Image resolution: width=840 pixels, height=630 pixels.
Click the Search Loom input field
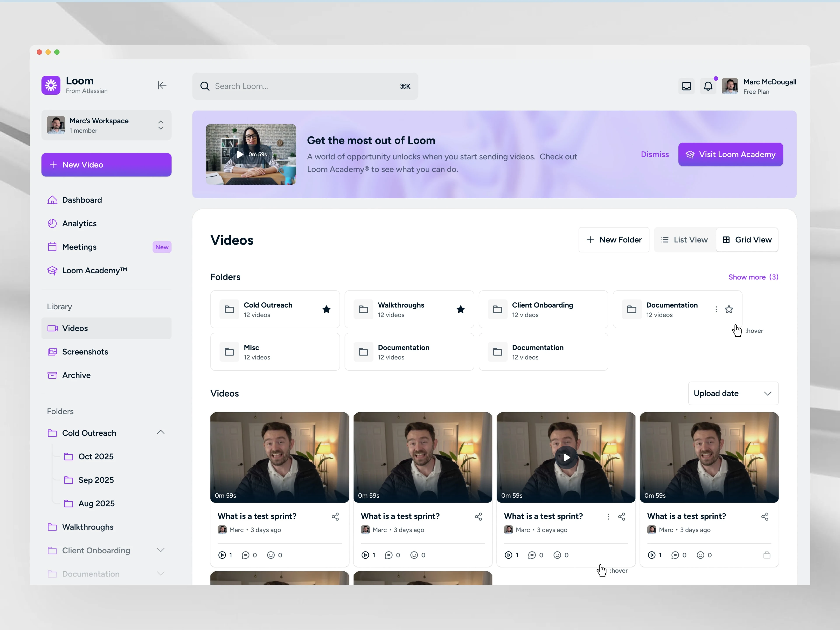coord(304,86)
